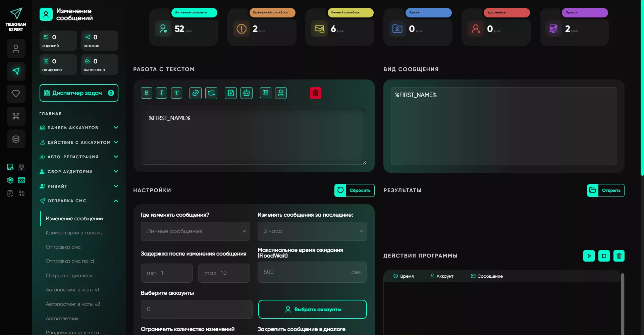Focus the message text editor area

pyautogui.click(x=254, y=135)
